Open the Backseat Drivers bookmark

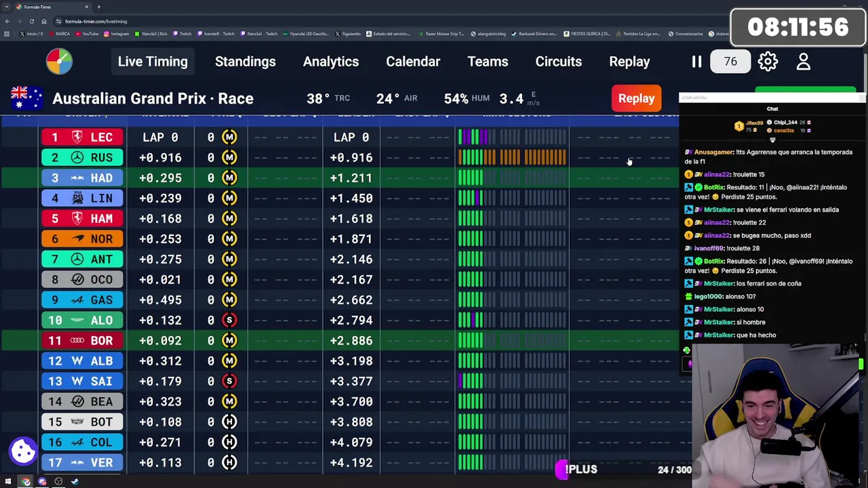point(534,34)
